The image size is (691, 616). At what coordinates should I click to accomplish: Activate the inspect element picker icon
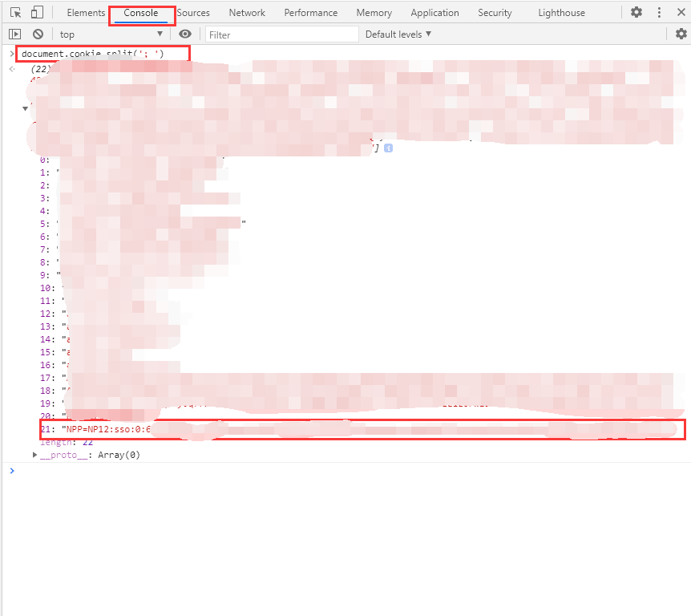click(x=15, y=13)
